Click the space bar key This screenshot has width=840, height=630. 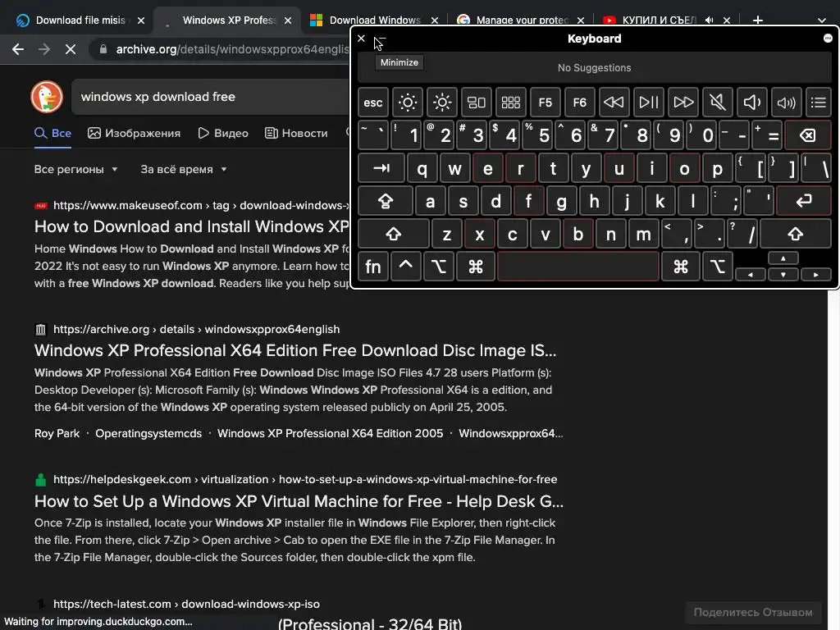click(x=578, y=267)
